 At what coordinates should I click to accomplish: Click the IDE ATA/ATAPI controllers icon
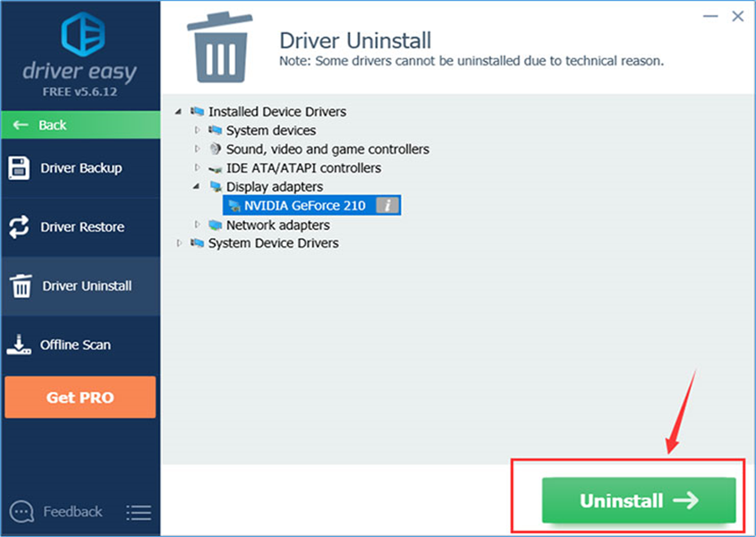(215, 169)
